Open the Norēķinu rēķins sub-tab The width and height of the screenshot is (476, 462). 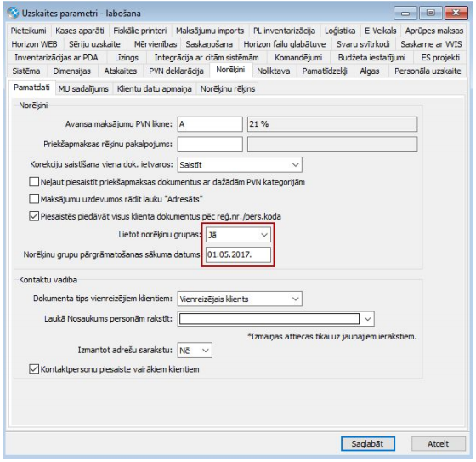[228, 88]
